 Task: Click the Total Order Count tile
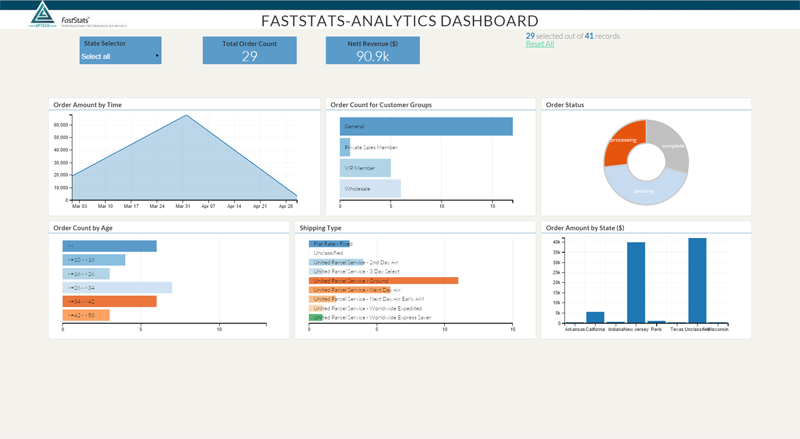click(250, 51)
